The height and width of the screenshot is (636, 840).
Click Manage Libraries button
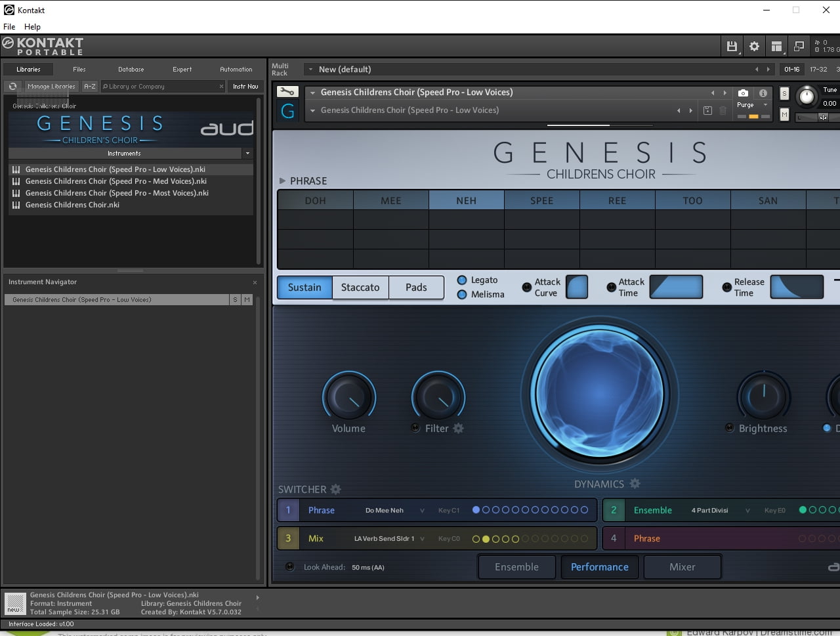pyautogui.click(x=51, y=86)
